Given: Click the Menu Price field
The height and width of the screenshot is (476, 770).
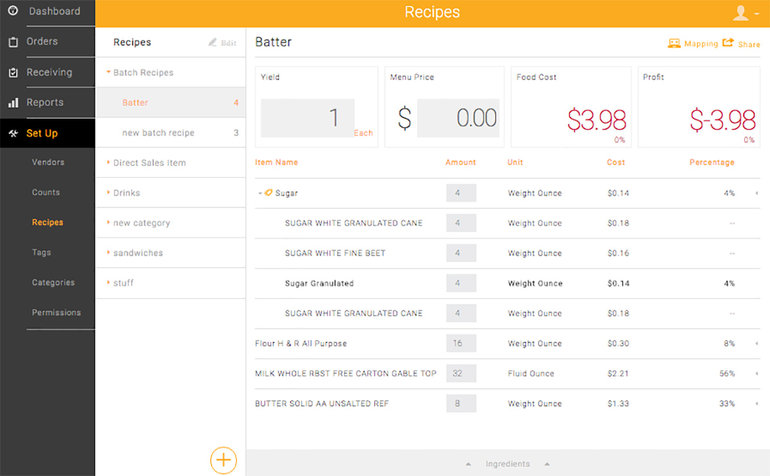Looking at the screenshot, I should pos(458,118).
